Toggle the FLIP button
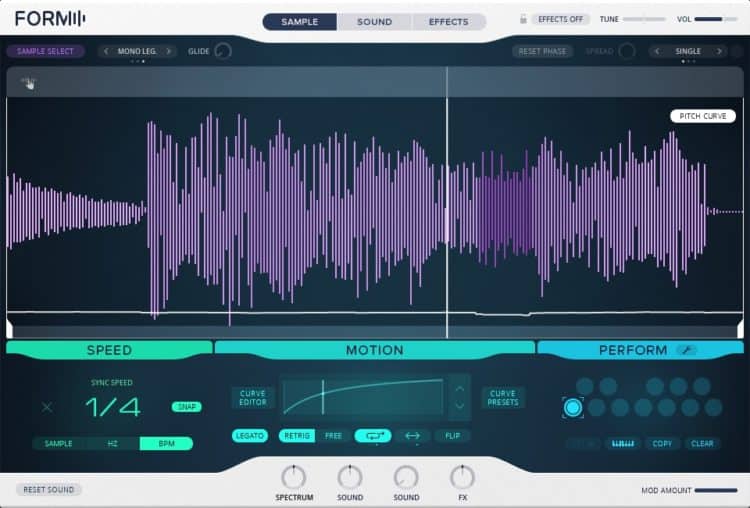 tap(452, 436)
